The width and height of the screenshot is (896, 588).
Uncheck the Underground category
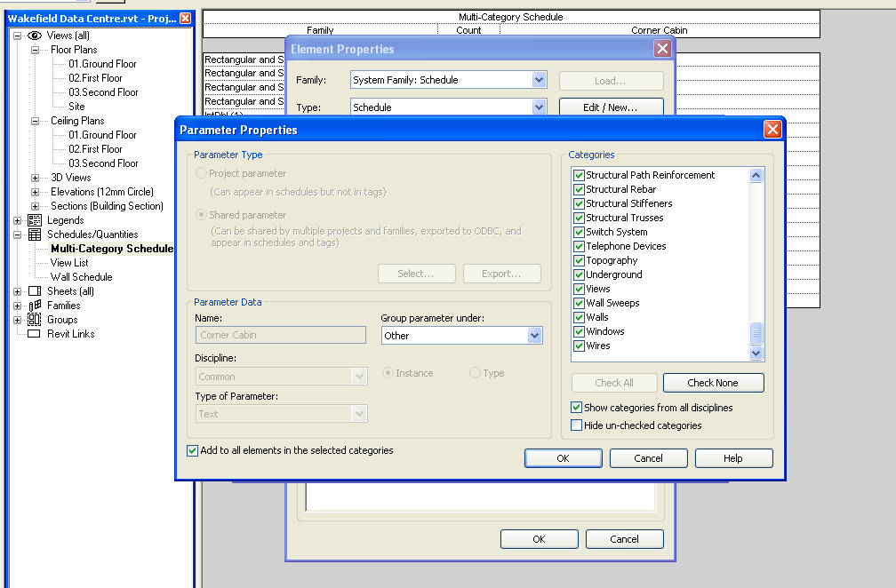coord(579,274)
